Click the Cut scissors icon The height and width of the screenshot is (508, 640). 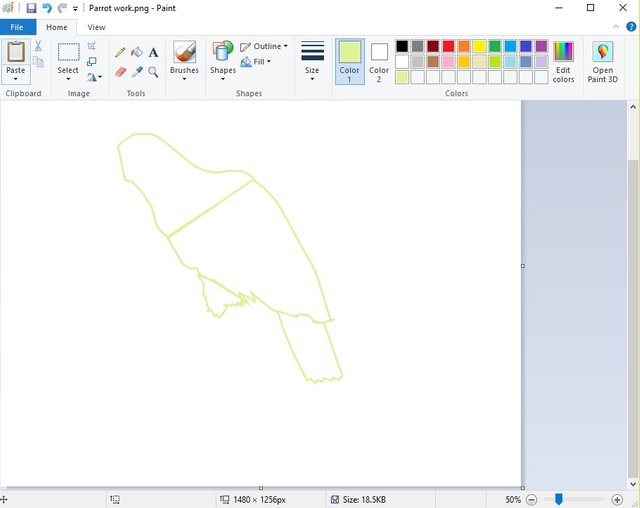pyautogui.click(x=38, y=46)
